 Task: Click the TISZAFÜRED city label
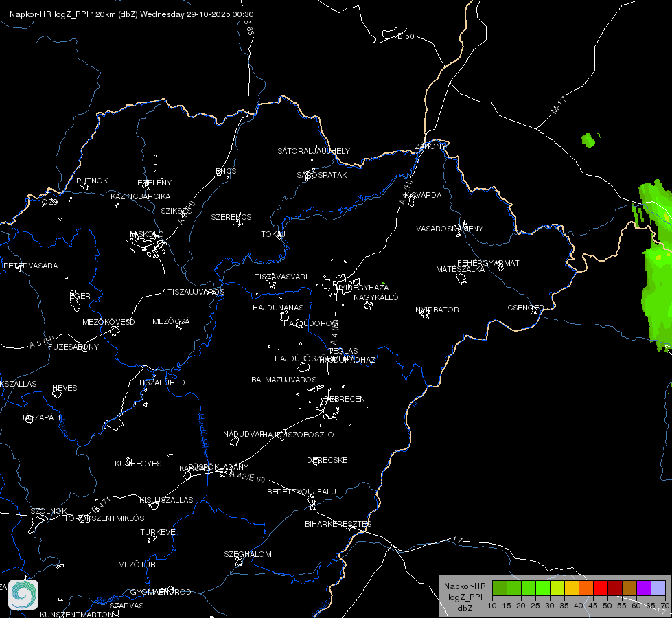[x=161, y=382]
